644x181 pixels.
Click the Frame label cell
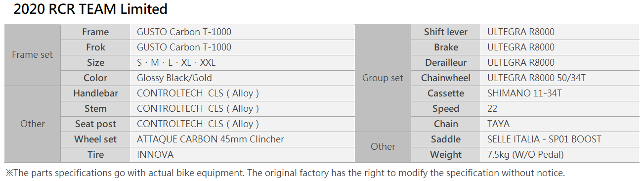[x=95, y=32]
